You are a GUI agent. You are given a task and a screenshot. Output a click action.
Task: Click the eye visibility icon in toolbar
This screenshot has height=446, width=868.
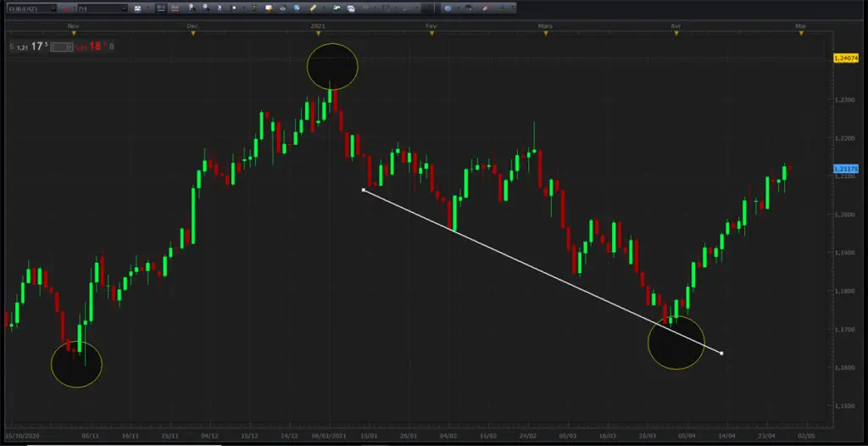click(x=282, y=8)
